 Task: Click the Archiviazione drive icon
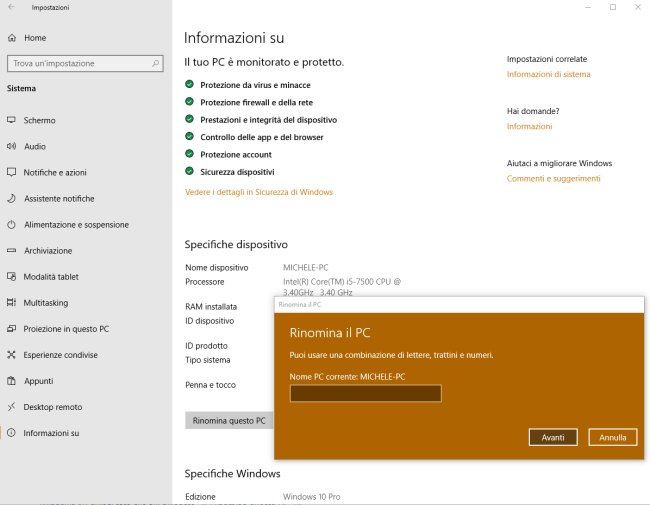click(x=11, y=250)
